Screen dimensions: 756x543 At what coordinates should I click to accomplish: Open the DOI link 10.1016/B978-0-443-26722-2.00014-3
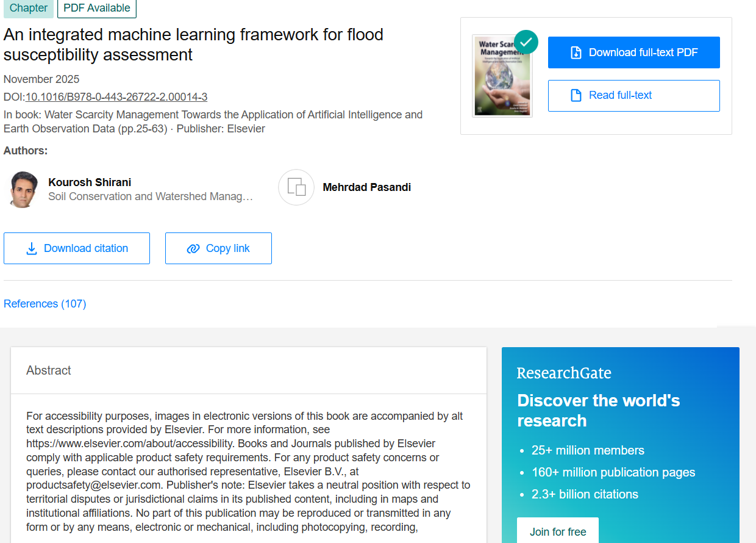(x=116, y=97)
